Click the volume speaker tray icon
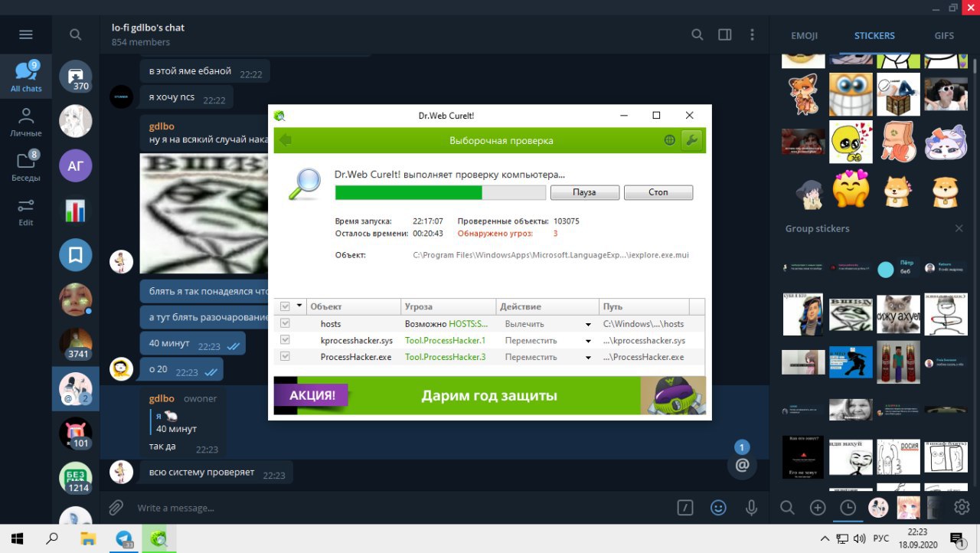Screen dimensions: 980x553 860,538
